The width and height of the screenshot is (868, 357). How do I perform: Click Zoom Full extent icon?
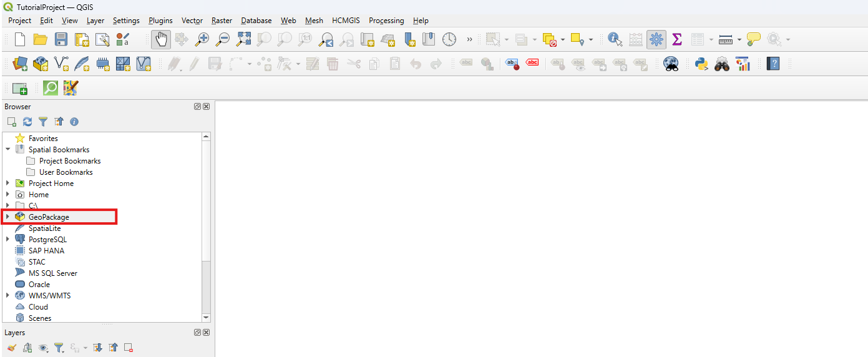pos(243,39)
